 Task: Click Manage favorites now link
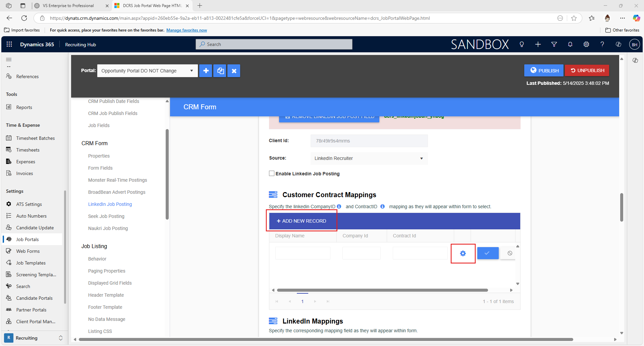[x=186, y=30]
